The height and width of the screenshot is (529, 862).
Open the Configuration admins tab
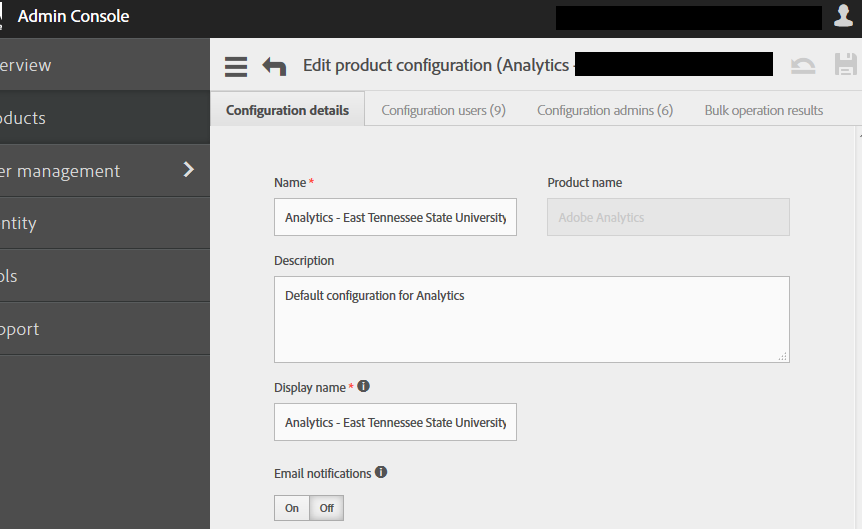pyautogui.click(x=604, y=110)
